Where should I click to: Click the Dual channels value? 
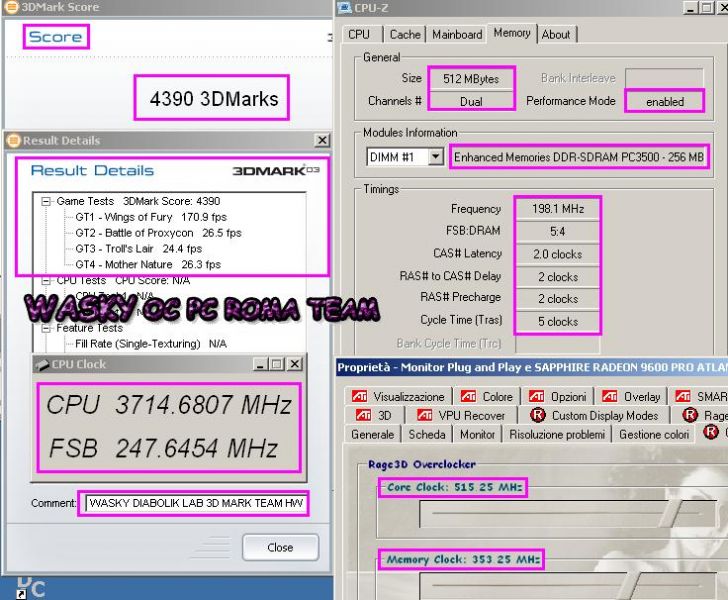[x=471, y=101]
